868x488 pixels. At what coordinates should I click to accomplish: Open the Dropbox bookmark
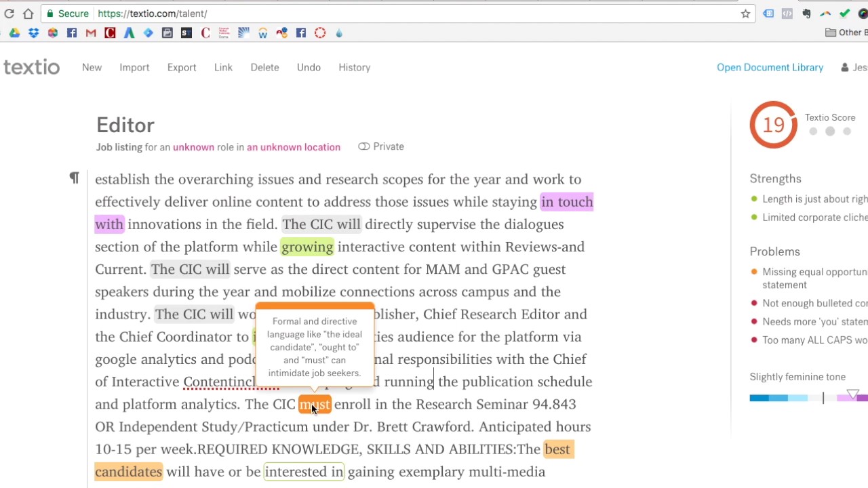click(x=33, y=33)
